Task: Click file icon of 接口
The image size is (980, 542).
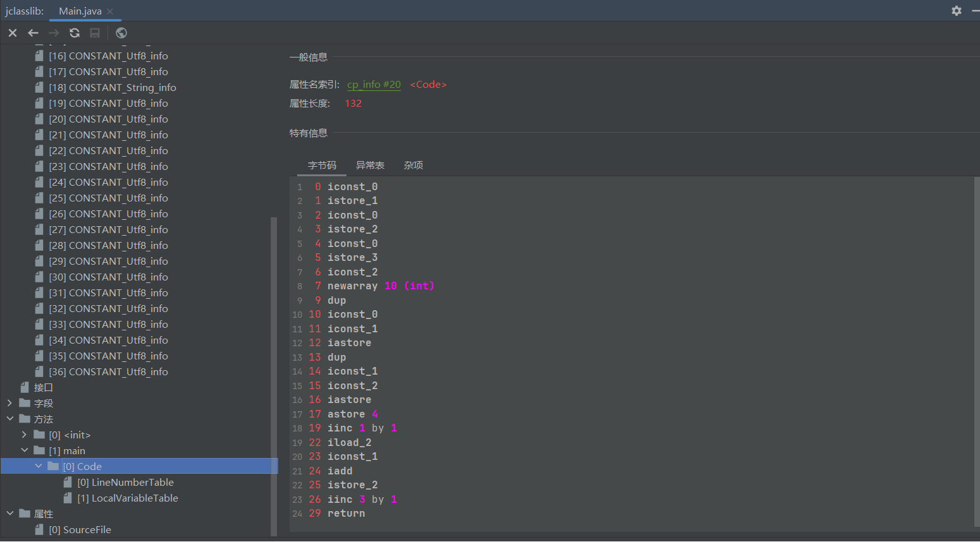Action: 25,387
